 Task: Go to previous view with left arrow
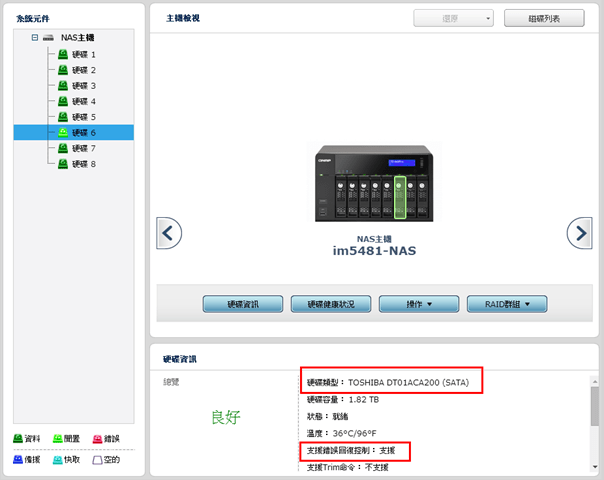pos(170,233)
